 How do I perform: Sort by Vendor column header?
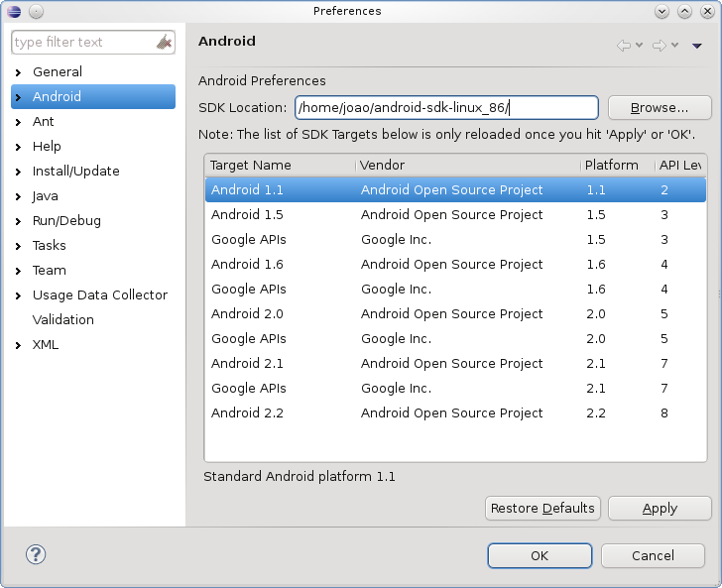coord(466,165)
